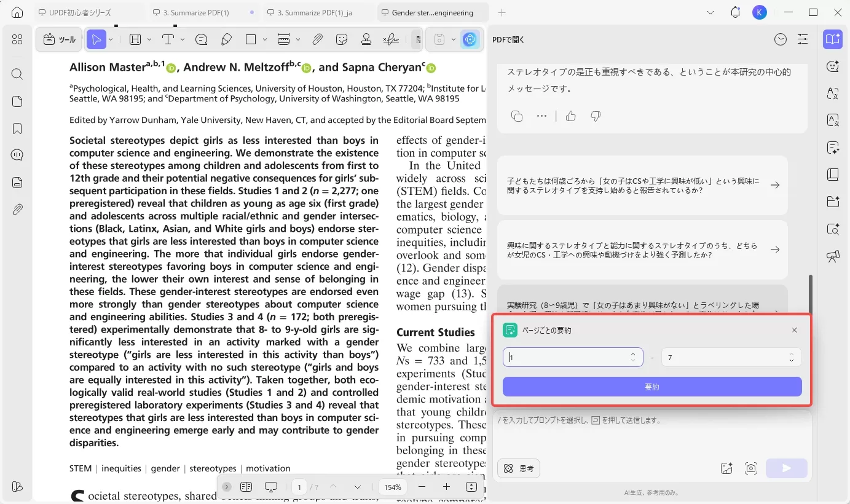Viewport: 850px width, 504px height.
Task: Open the Gender ster...engineering tab
Action: pyautogui.click(x=432, y=12)
